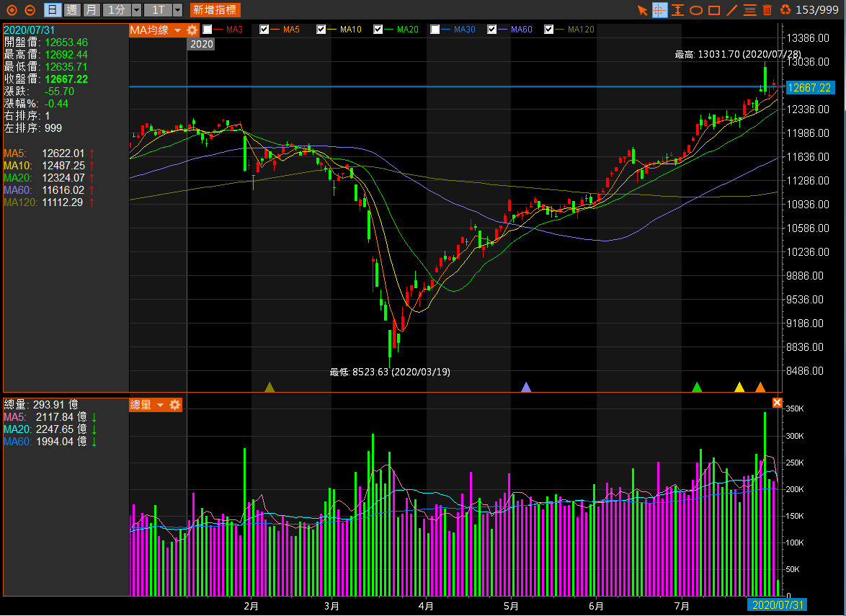Open the MA均線 indicator dropdown
The width and height of the screenshot is (846, 616).
[177, 30]
